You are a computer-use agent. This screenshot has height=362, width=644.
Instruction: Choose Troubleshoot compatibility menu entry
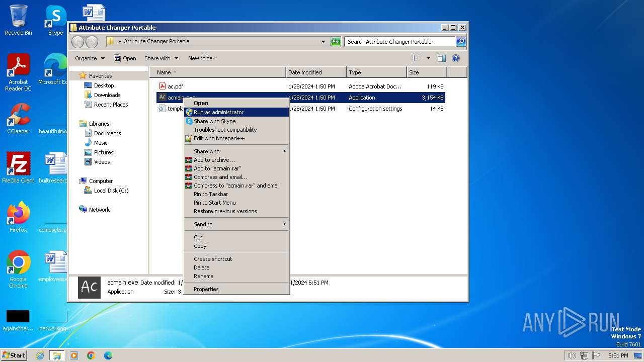236,130
